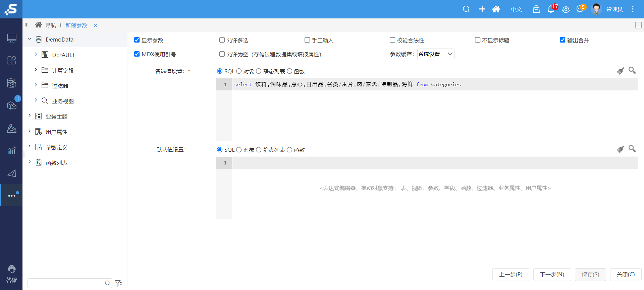This screenshot has width=644, height=290.
Task: Expand the 计算字段 folder
Action: click(x=36, y=69)
